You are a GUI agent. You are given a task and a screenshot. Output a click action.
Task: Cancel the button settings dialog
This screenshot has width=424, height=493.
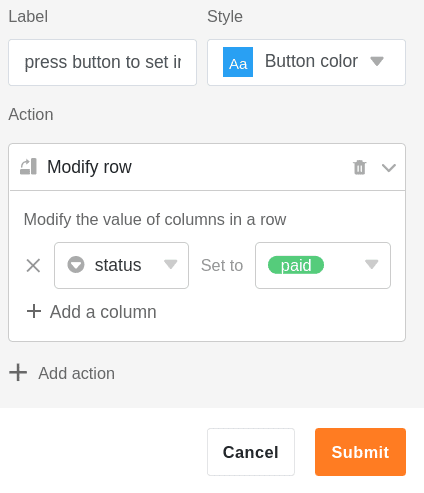coord(251,452)
